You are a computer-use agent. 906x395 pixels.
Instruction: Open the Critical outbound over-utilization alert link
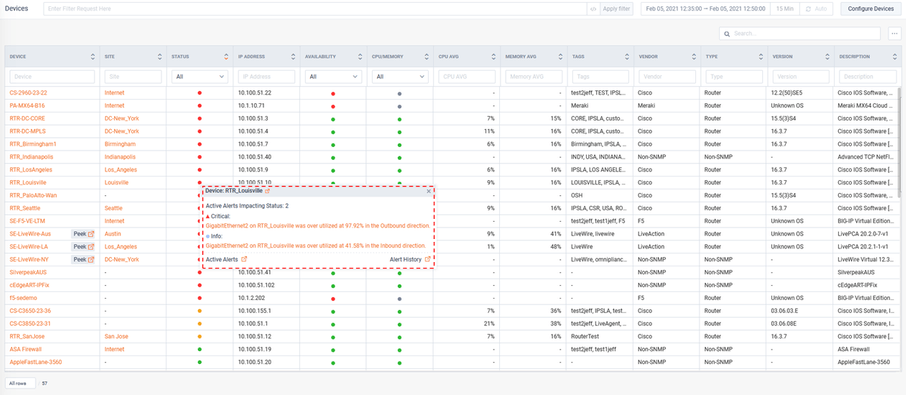click(x=318, y=226)
